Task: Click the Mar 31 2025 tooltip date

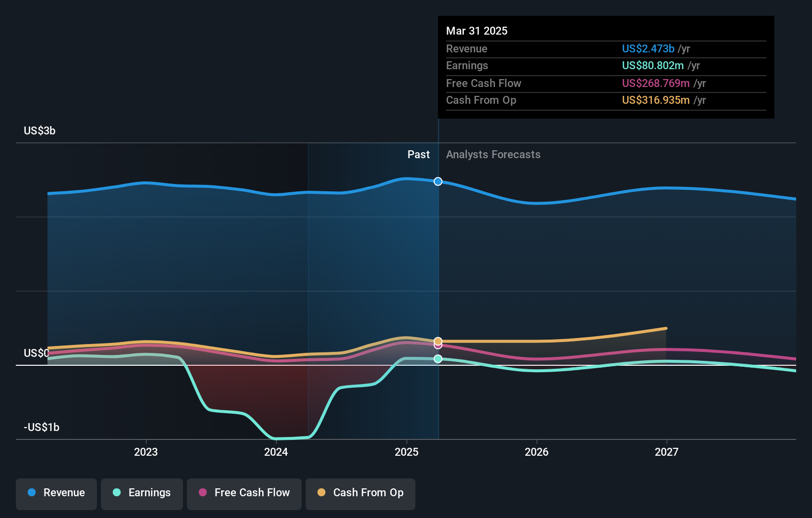Action: point(477,31)
